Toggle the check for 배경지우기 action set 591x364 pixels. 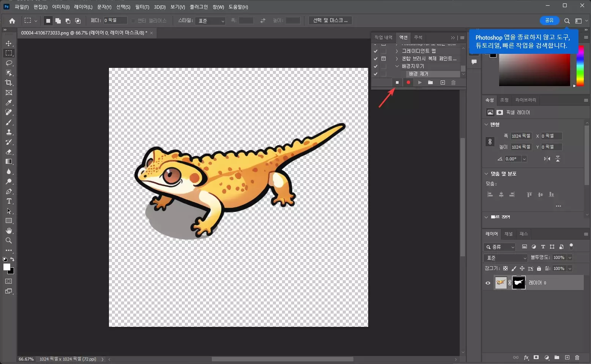(x=375, y=66)
